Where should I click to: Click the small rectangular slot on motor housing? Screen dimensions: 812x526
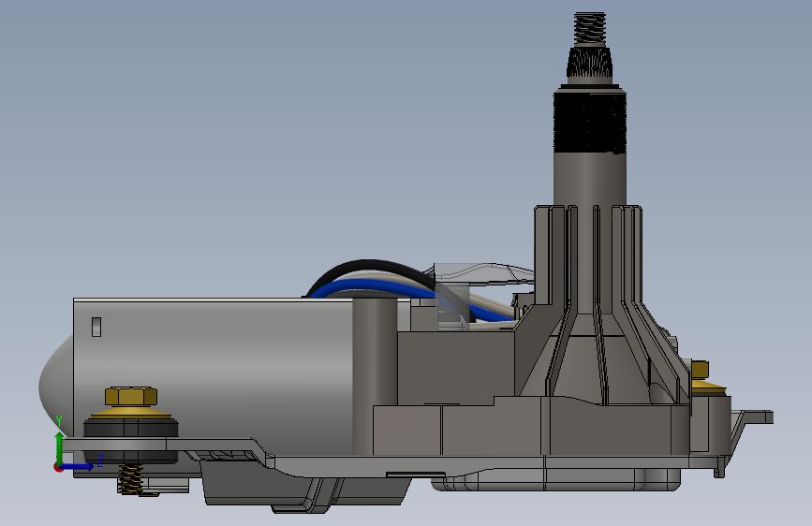point(96,327)
